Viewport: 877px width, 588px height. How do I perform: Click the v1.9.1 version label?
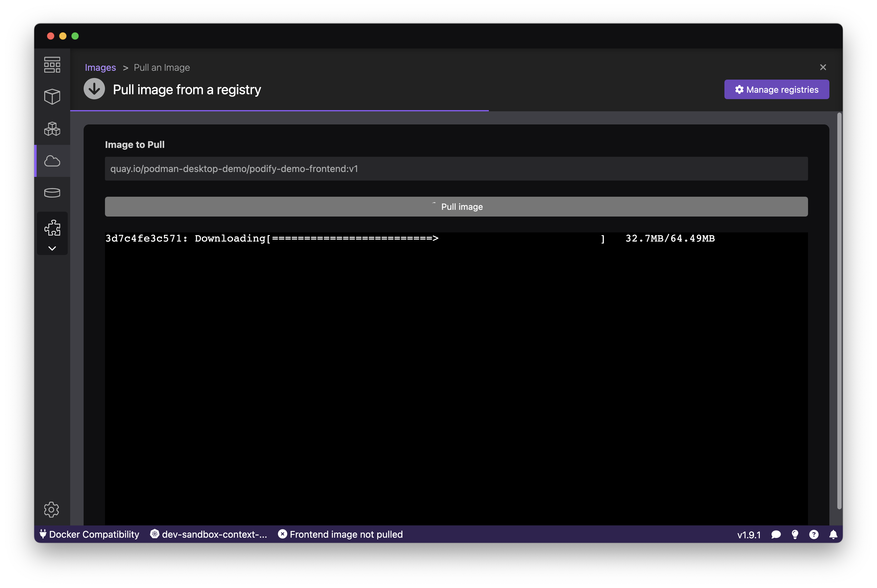tap(749, 535)
